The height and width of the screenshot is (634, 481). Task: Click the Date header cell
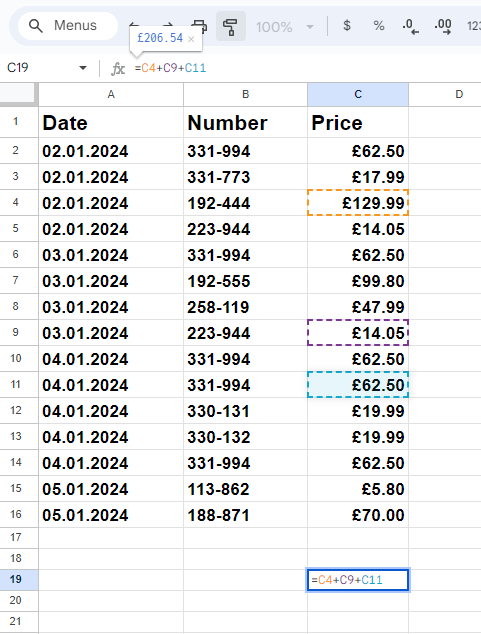click(x=111, y=123)
